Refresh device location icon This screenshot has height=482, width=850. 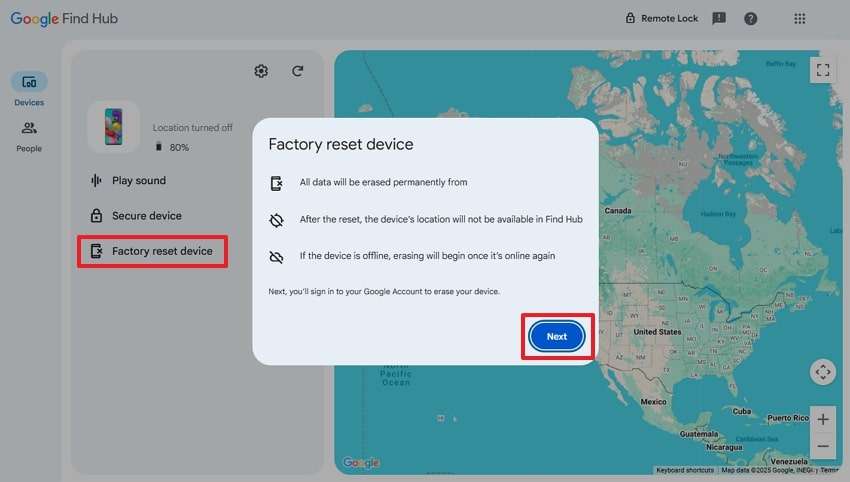pos(298,71)
